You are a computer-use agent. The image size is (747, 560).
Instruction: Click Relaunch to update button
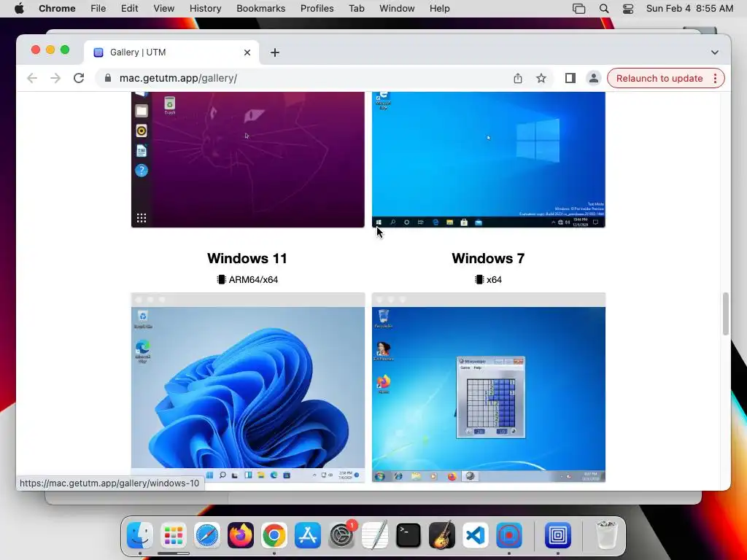coord(659,78)
